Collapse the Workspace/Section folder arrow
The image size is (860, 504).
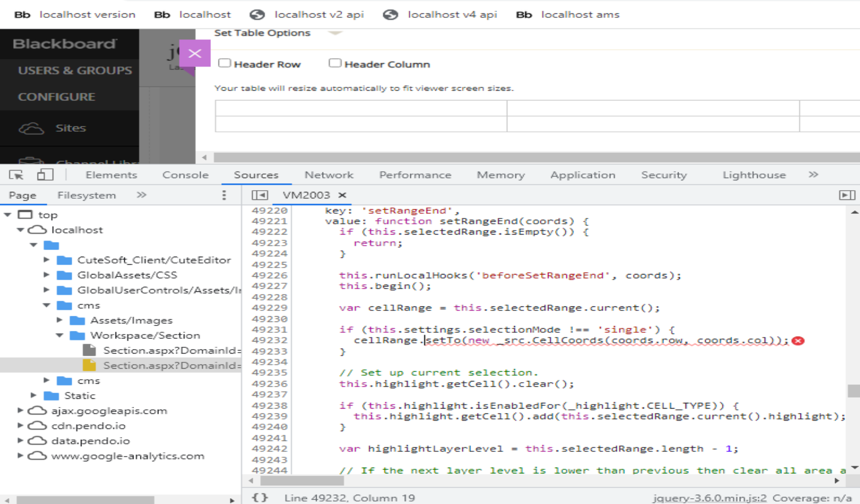coord(59,335)
